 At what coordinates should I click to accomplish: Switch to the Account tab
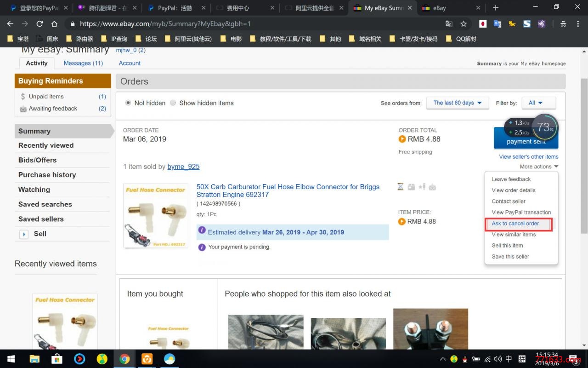tap(130, 63)
